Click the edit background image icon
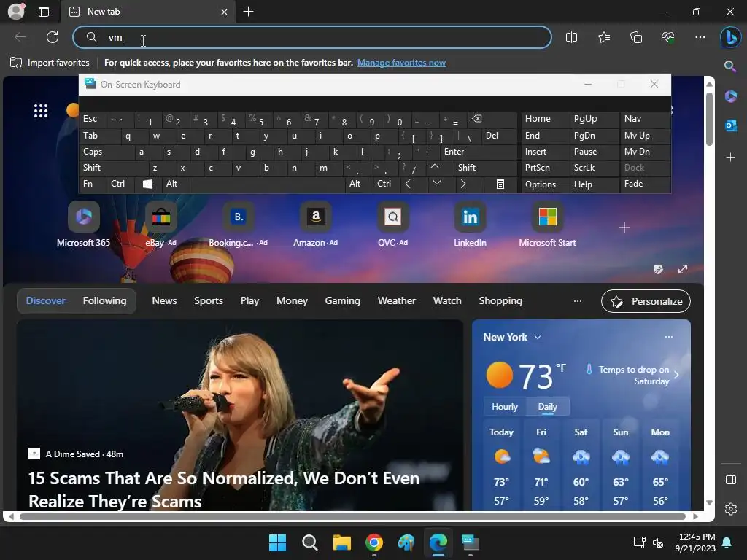747x560 pixels. pos(658,270)
